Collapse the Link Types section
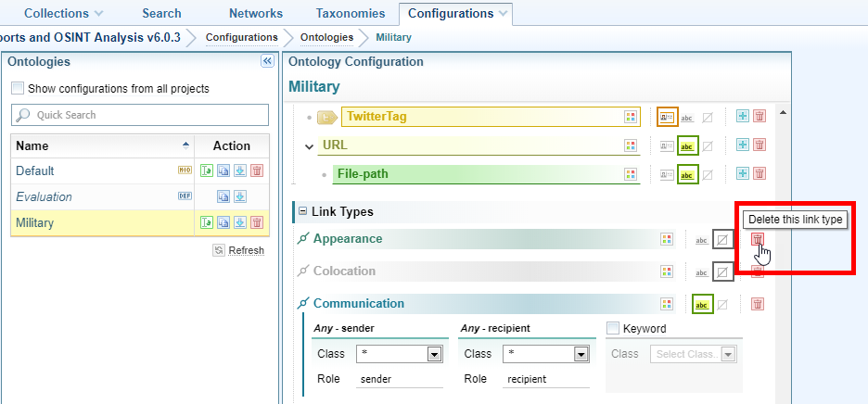This screenshot has width=868, height=404. click(x=300, y=212)
